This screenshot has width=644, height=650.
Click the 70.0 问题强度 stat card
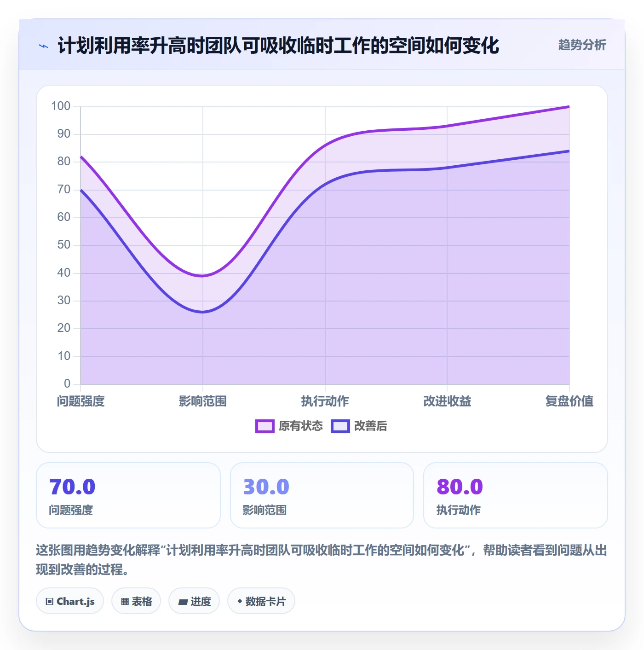(128, 495)
